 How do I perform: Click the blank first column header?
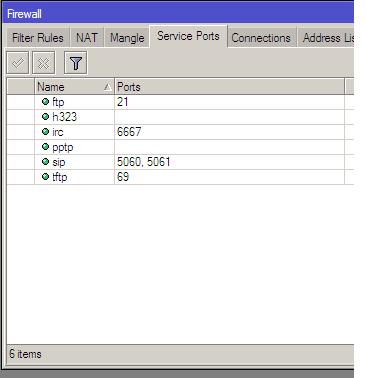point(21,87)
